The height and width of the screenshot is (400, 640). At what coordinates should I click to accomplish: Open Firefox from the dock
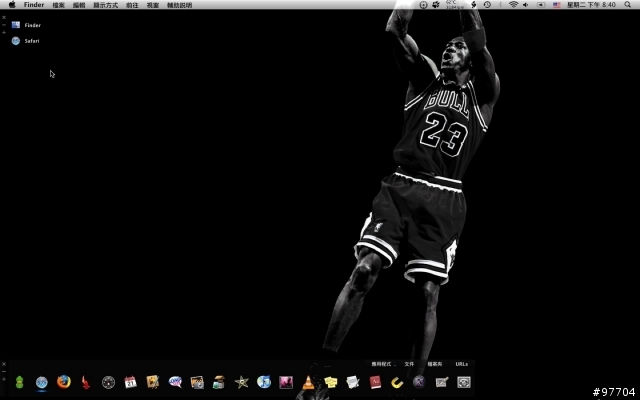pos(64,381)
